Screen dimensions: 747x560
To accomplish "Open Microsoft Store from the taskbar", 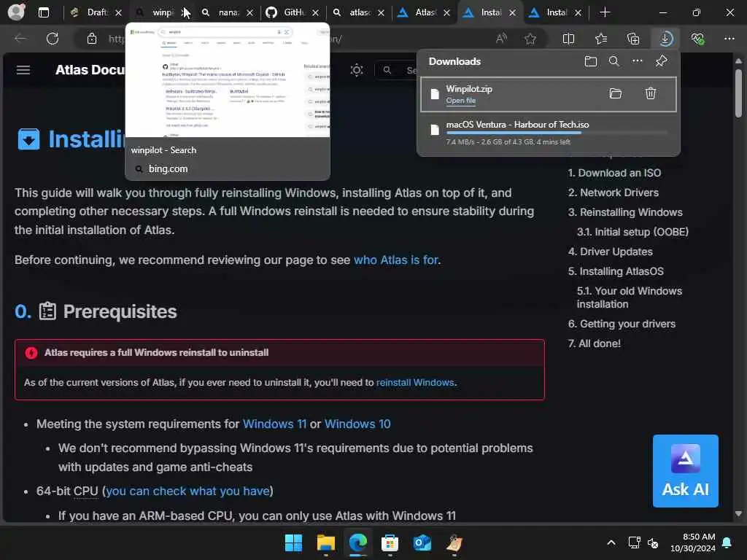I will pos(390,542).
